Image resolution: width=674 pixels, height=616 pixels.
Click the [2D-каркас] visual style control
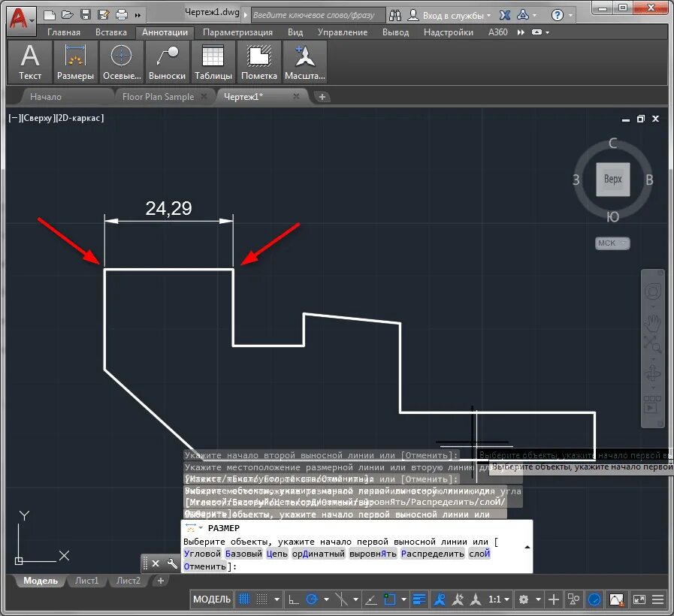(x=80, y=118)
